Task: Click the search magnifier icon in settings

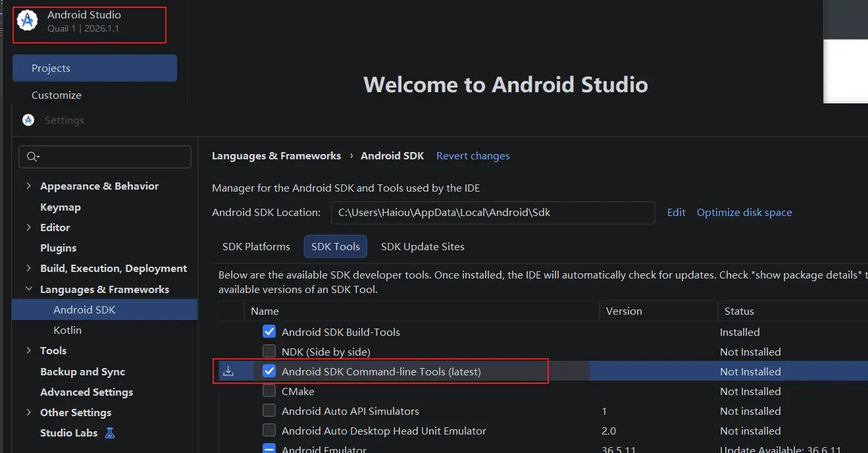Action: pyautogui.click(x=32, y=157)
